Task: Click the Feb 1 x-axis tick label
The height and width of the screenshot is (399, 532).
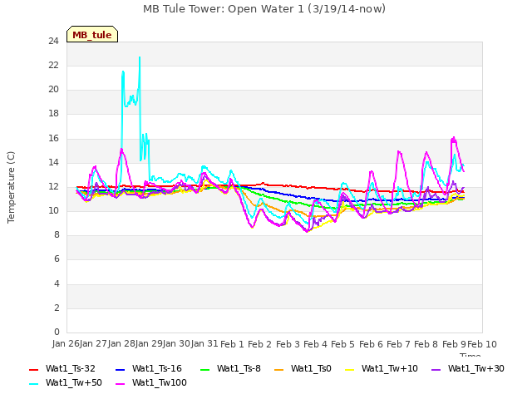Action: tap(233, 344)
